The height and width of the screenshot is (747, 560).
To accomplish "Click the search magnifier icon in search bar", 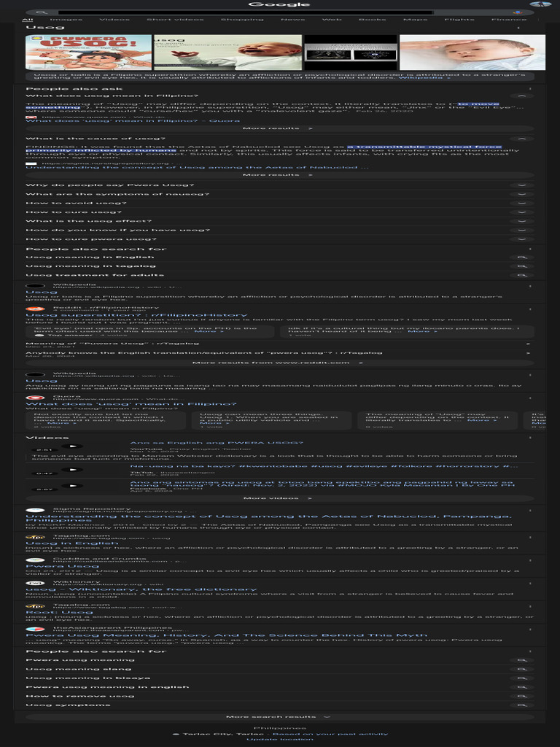I will click(42, 12).
